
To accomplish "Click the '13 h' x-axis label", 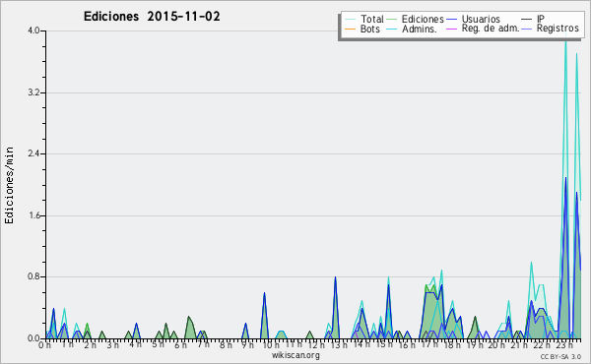I will pyautogui.click(x=339, y=344).
